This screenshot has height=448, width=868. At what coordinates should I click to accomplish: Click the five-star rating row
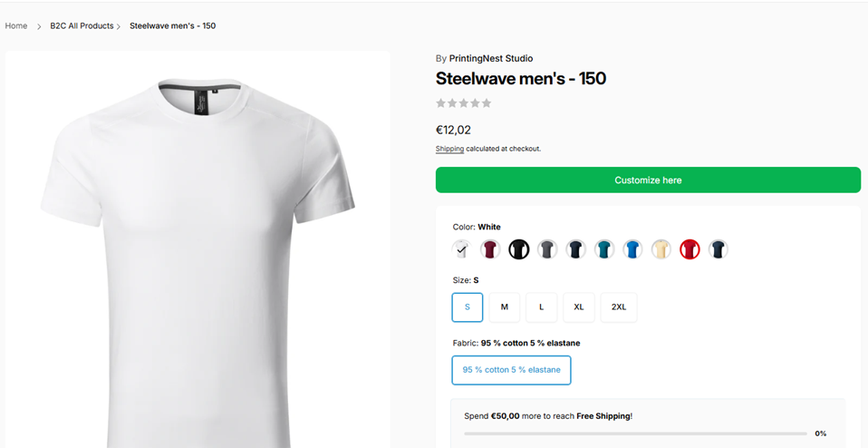click(464, 103)
